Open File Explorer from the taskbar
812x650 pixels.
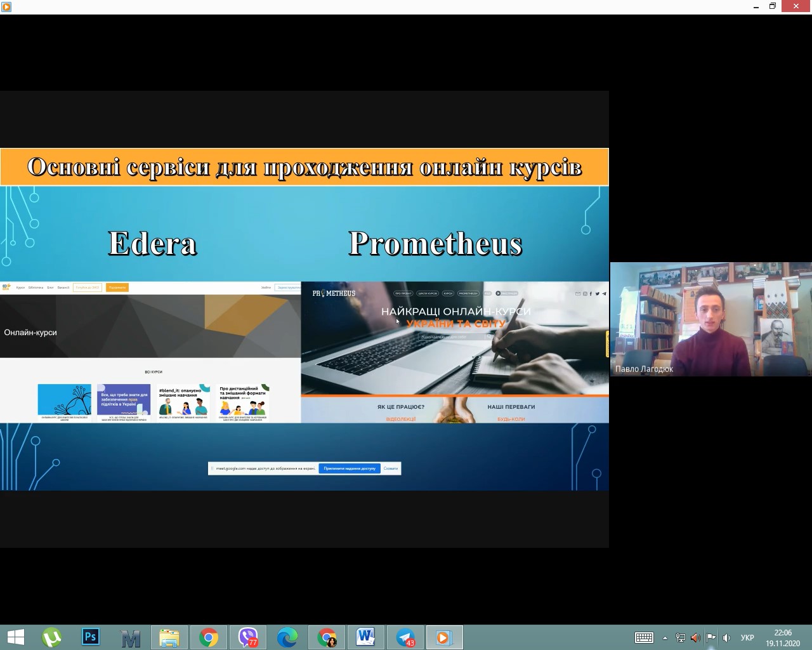pyautogui.click(x=169, y=637)
